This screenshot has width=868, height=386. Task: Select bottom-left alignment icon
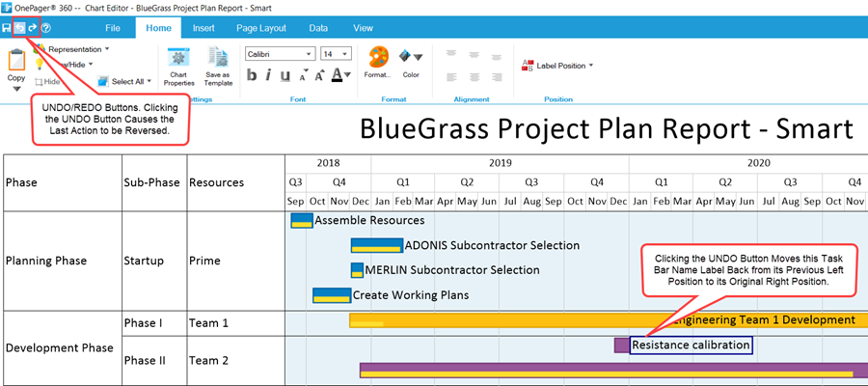point(451,76)
